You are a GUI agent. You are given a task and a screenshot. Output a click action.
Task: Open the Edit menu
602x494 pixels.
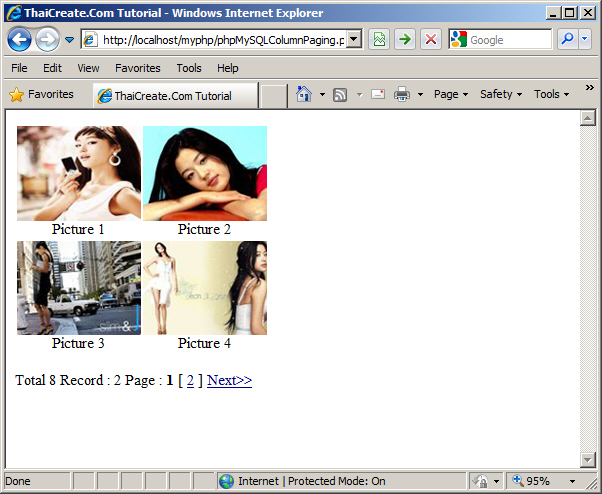(x=52, y=68)
